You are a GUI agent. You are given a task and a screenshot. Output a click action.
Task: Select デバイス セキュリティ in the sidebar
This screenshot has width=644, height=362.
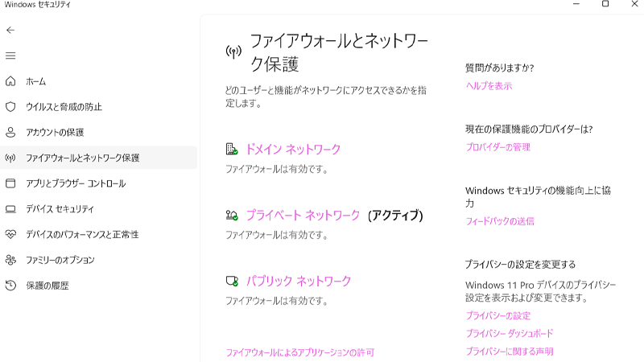[98, 209]
